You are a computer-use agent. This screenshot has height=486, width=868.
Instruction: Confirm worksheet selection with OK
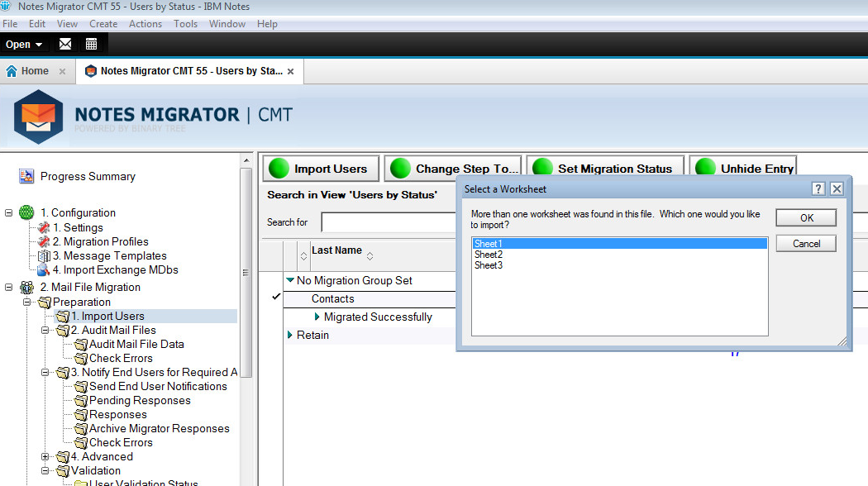pyautogui.click(x=806, y=217)
